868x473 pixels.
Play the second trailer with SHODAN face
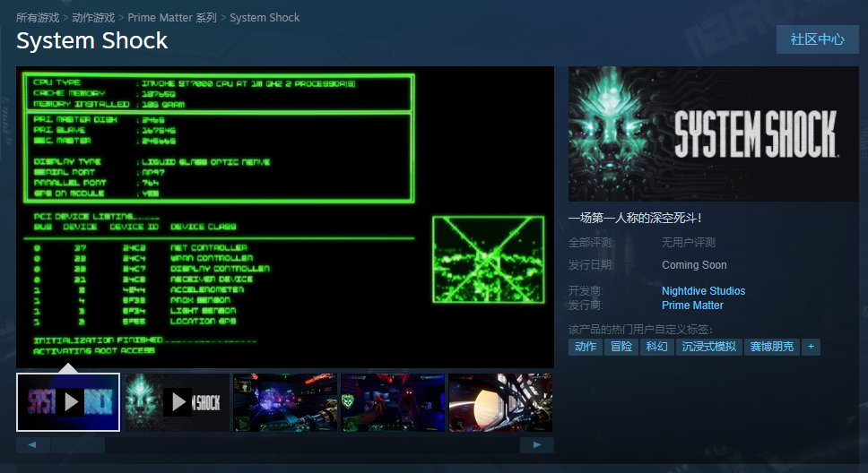(176, 402)
